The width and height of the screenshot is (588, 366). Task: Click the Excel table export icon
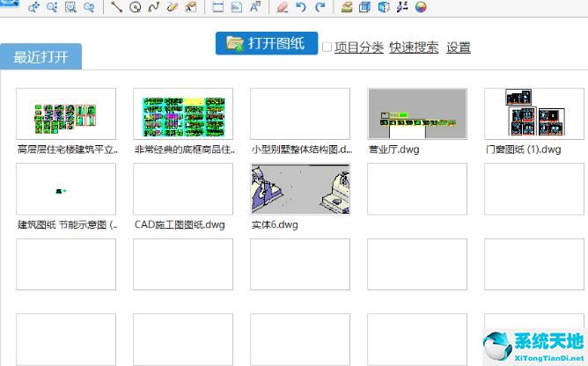click(191, 7)
